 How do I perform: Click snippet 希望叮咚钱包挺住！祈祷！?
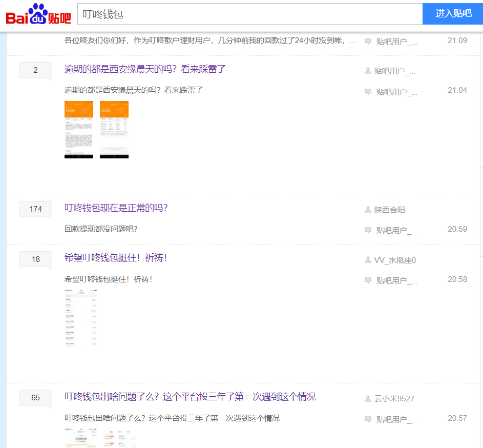click(109, 279)
